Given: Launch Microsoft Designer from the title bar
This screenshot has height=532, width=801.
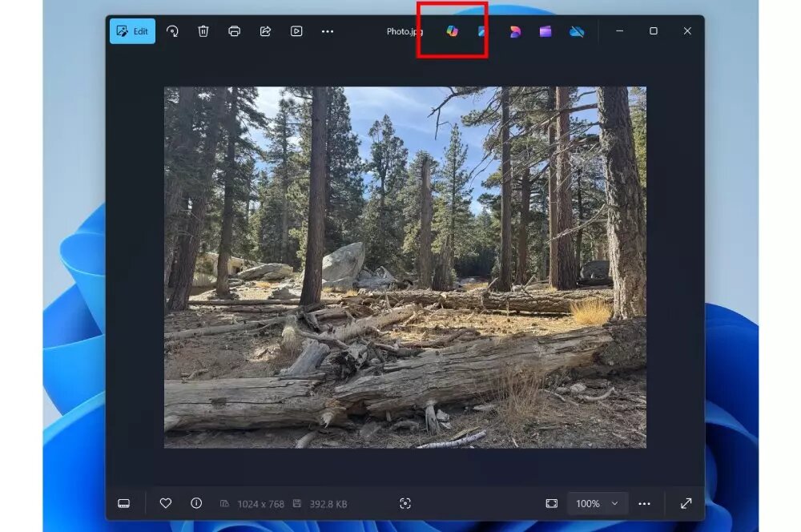Looking at the screenshot, I should 515,31.
